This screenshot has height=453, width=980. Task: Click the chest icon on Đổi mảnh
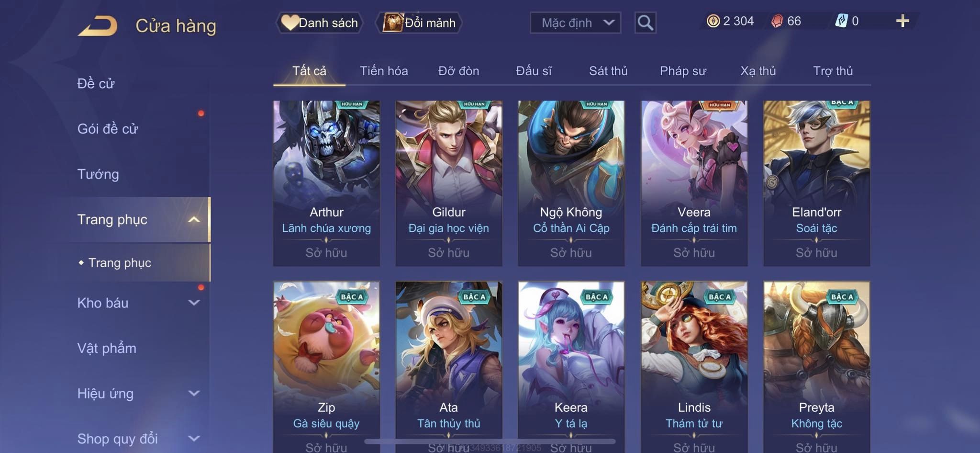tap(393, 23)
